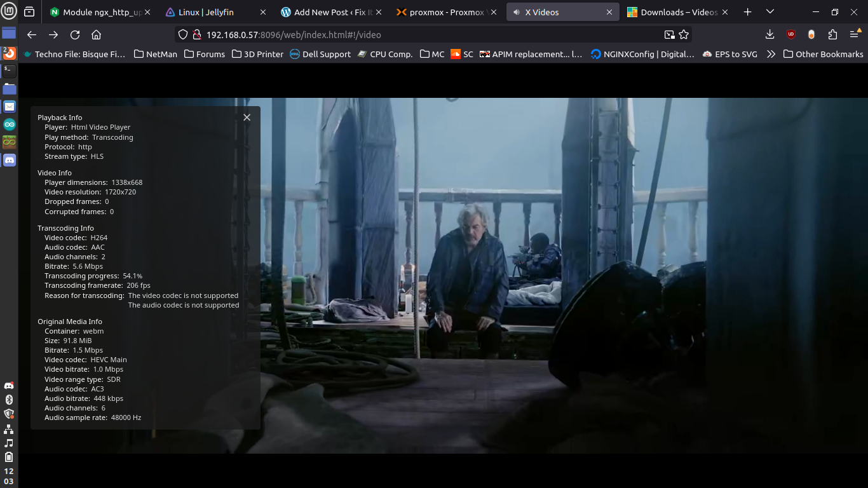Go back to the previous page
The height and width of the screenshot is (488, 868).
coord(32,35)
